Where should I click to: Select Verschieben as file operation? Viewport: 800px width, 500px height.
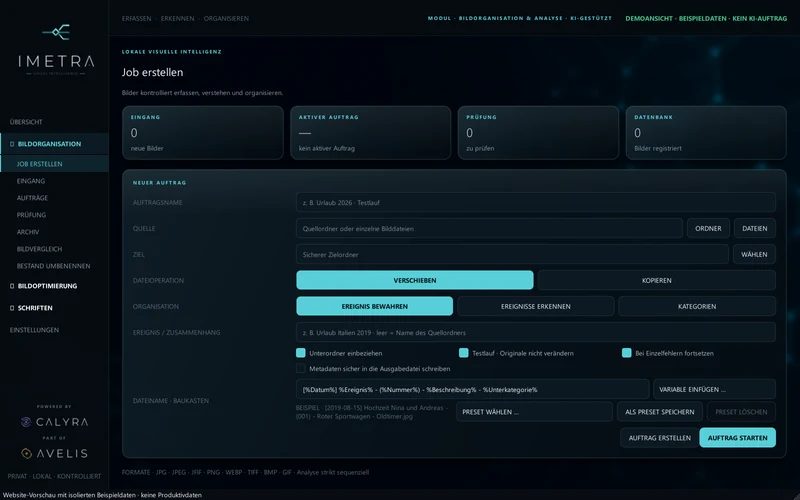[415, 280]
